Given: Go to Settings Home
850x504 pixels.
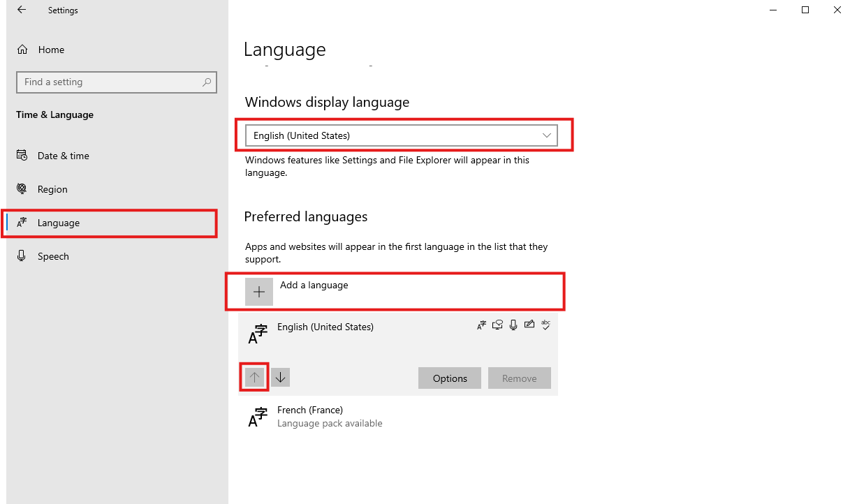Looking at the screenshot, I should click(x=50, y=50).
